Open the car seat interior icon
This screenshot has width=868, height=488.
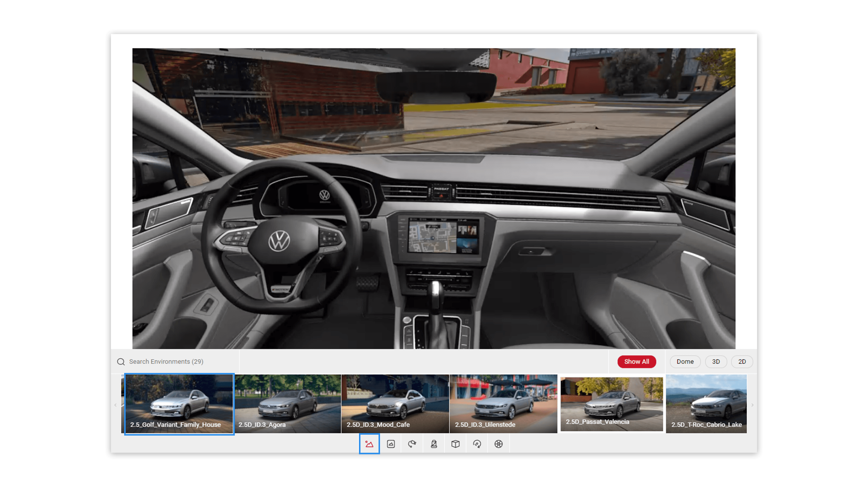pyautogui.click(x=434, y=444)
